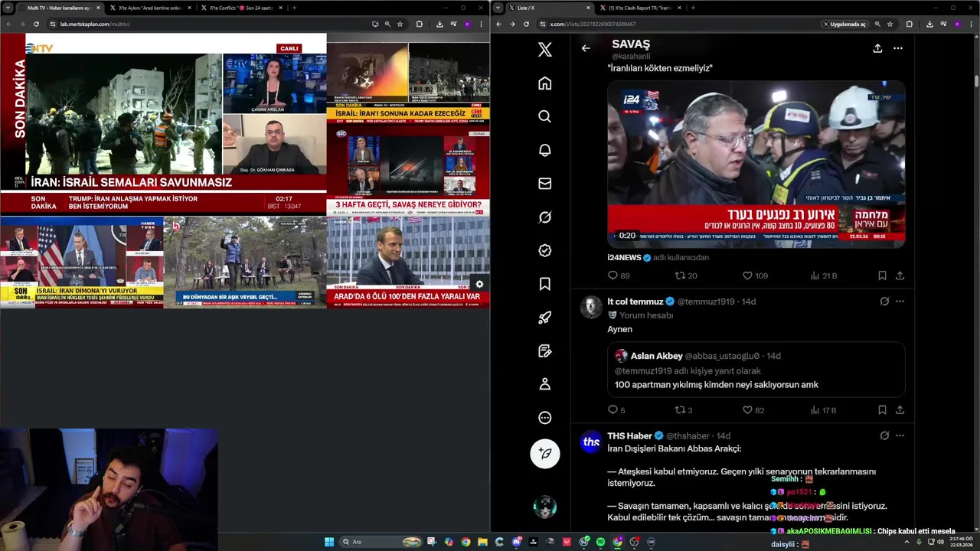The image size is (980, 551).
Task: Expand tab search chevron in X window
Action: [498, 8]
